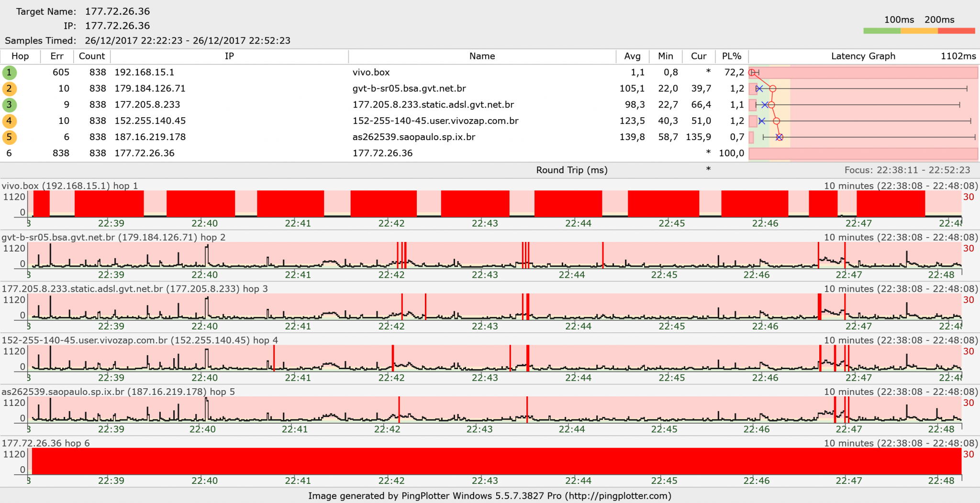The width and height of the screenshot is (980, 503).
Task: Select IP cell 179.184.126.71
Action: tap(150, 88)
